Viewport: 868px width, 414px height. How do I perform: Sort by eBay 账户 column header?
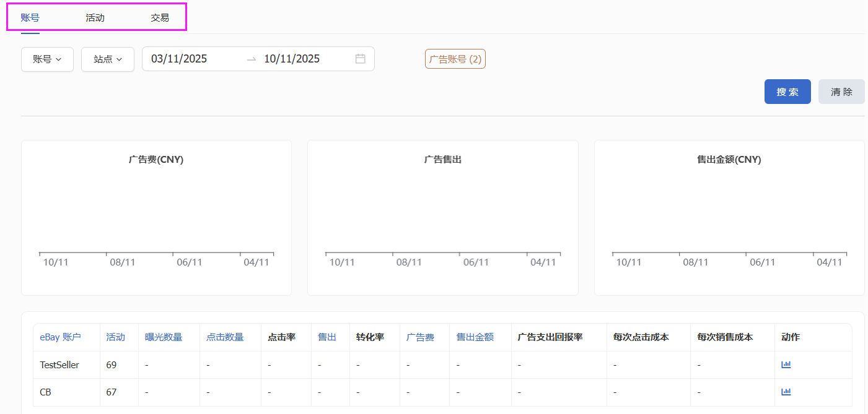60,337
